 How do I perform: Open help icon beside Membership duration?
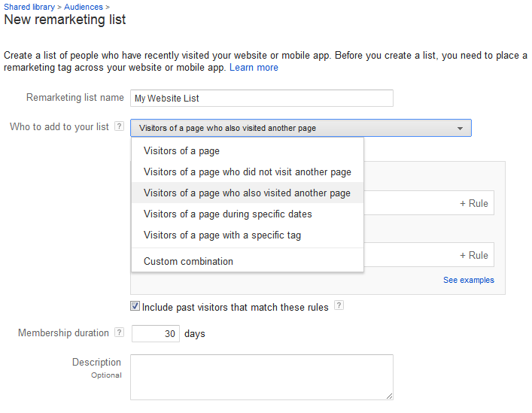(119, 333)
